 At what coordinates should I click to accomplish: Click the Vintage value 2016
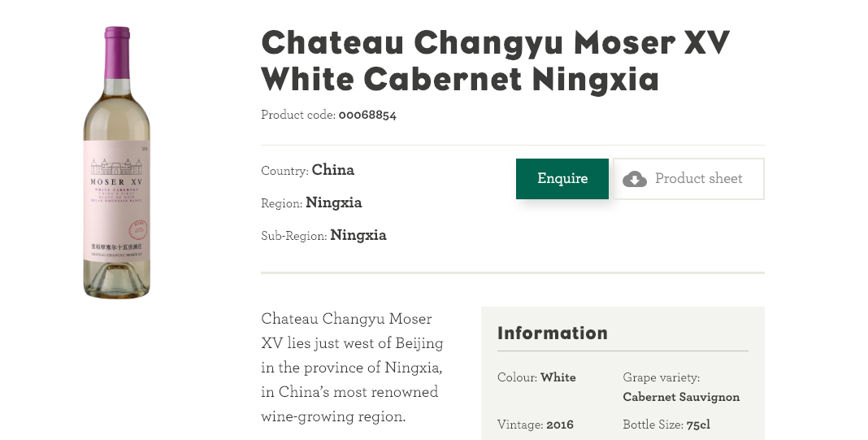tap(560, 425)
